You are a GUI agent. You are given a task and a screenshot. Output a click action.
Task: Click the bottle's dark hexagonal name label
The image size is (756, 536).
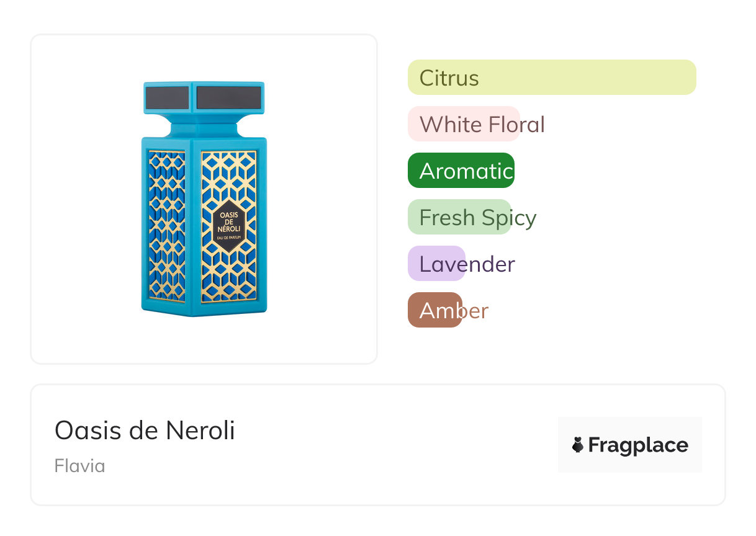coord(229,226)
